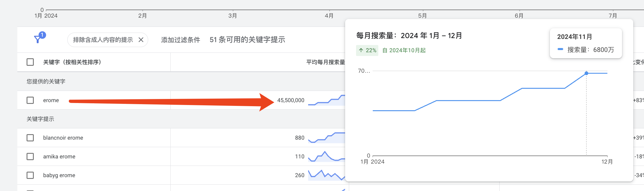The height and width of the screenshot is (191, 644).
Task: Tick the amika erome checkbox
Action: 30,156
